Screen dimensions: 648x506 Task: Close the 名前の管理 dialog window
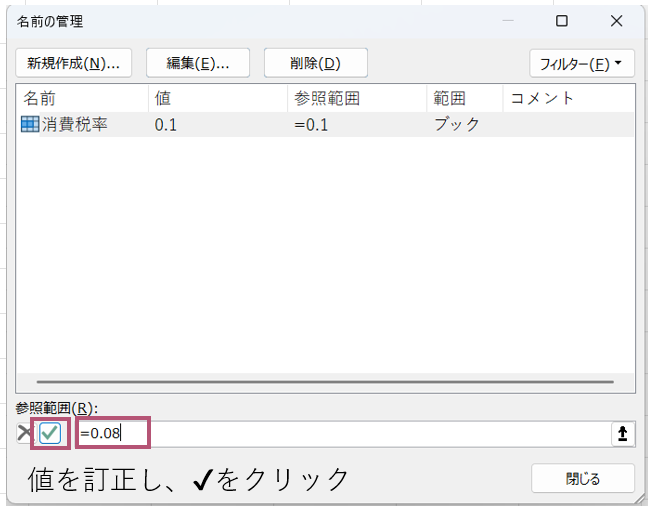tap(616, 21)
